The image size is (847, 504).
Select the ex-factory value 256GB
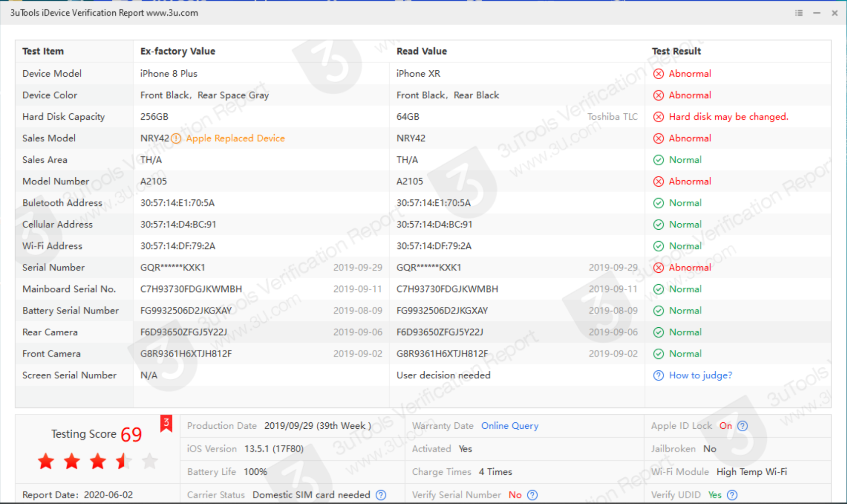[x=154, y=117]
